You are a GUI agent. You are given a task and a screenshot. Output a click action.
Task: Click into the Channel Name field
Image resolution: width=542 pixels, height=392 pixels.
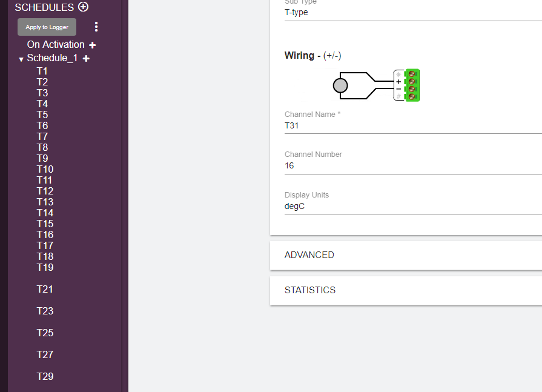click(x=412, y=126)
